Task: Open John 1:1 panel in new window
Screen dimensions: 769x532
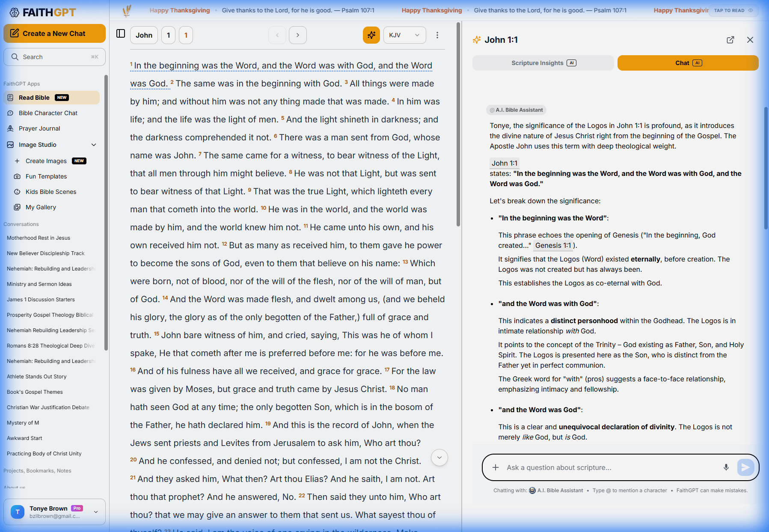Action: (730, 40)
